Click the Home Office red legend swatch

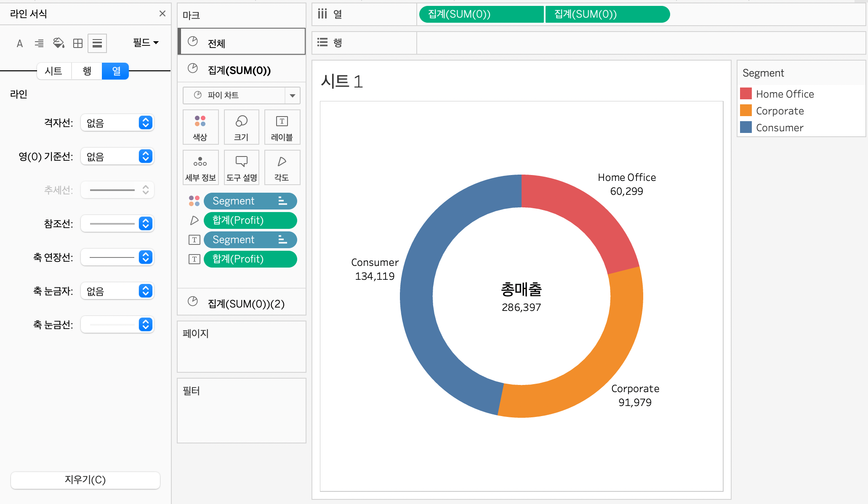tap(746, 93)
